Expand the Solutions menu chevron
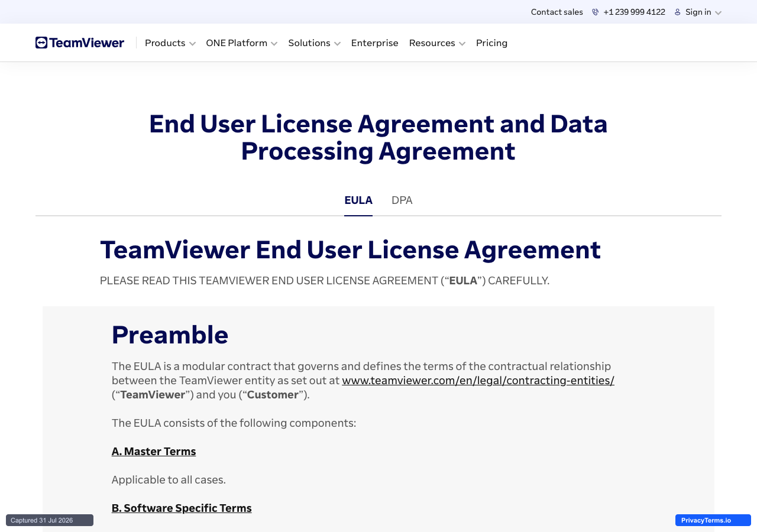 pyautogui.click(x=337, y=44)
